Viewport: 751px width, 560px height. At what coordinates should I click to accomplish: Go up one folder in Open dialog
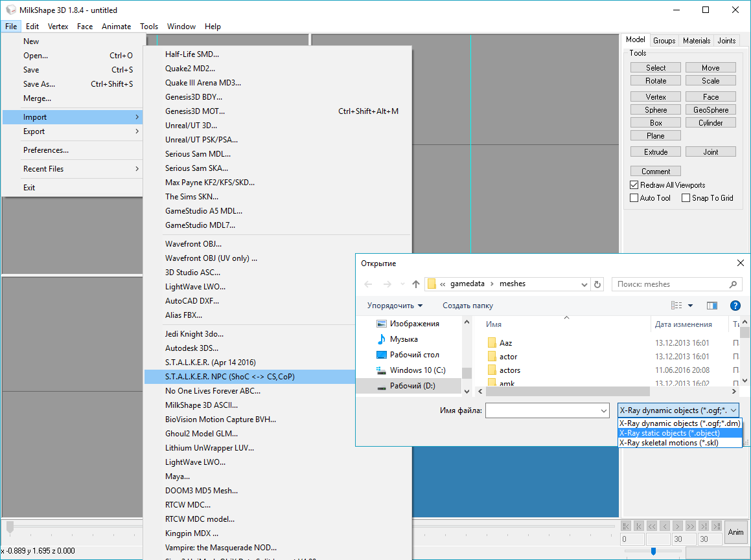point(416,284)
